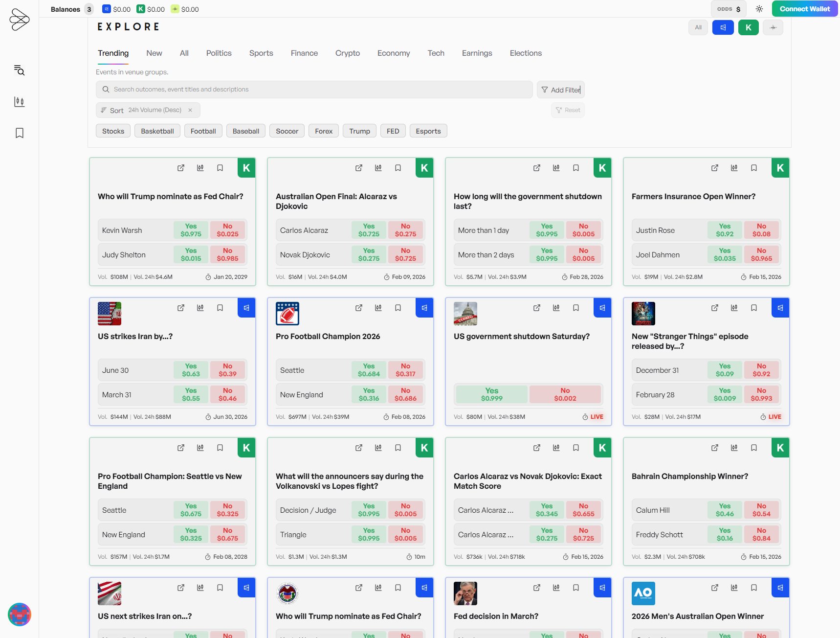Click the Connect Wallet button

click(x=805, y=9)
